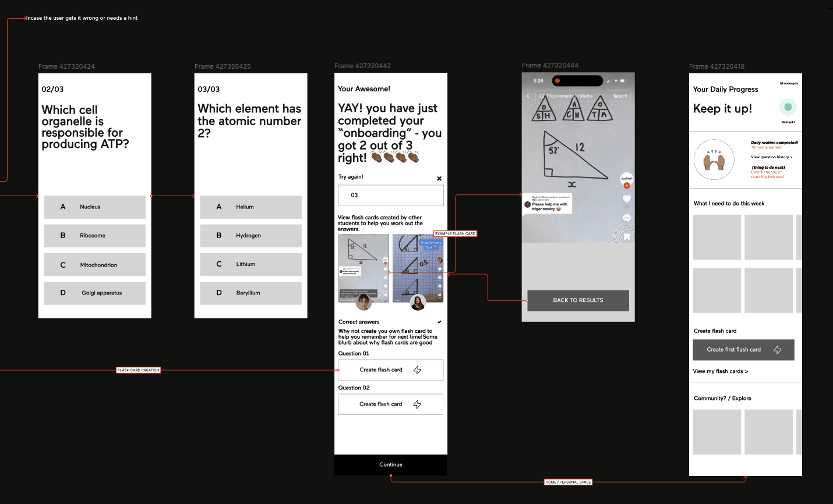Select the Frame 427320418 label

click(x=716, y=66)
